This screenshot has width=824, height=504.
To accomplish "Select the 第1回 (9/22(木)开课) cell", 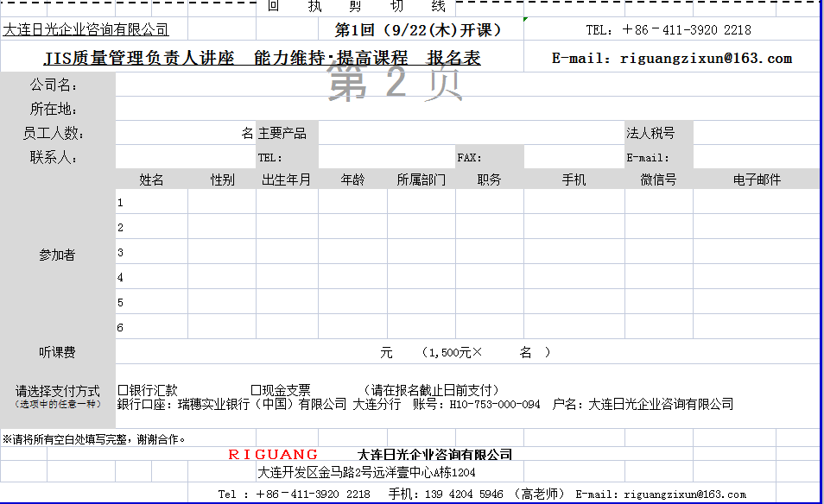I will coord(418,30).
